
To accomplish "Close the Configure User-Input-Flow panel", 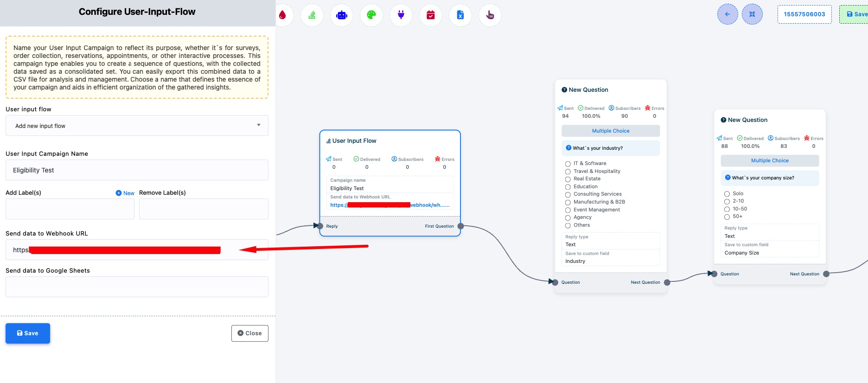I will pos(249,333).
